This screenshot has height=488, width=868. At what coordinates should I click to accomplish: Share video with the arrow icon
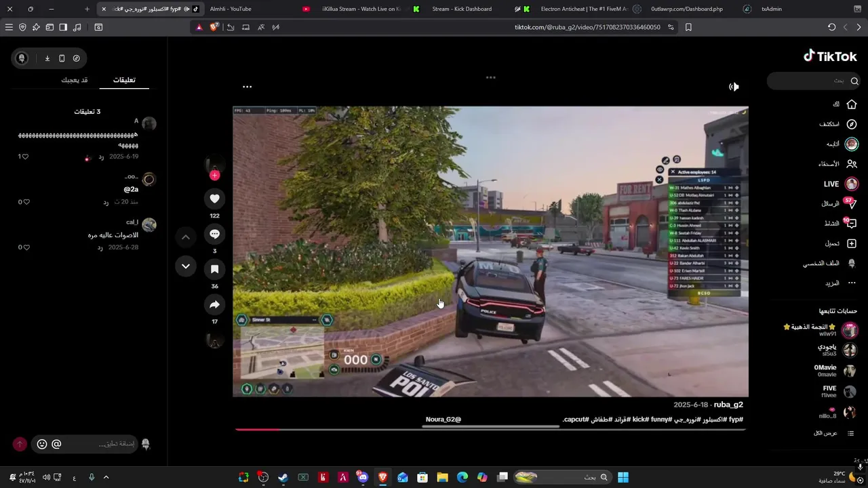click(x=214, y=304)
